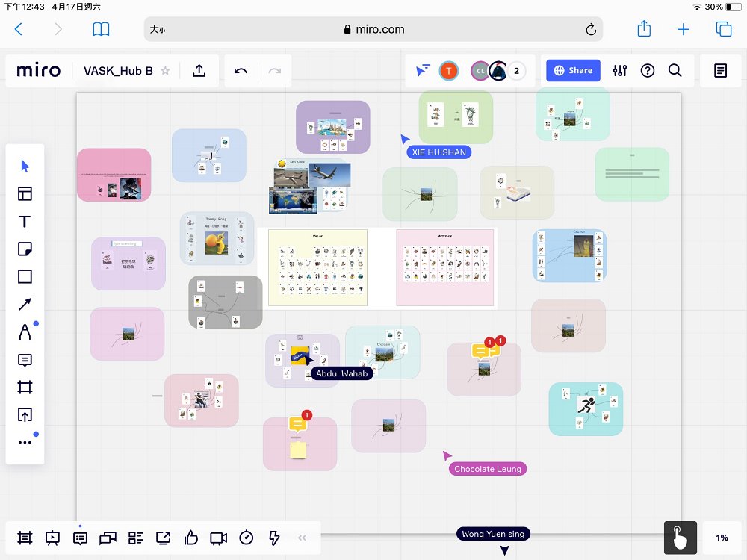Click the Share button

(x=573, y=70)
